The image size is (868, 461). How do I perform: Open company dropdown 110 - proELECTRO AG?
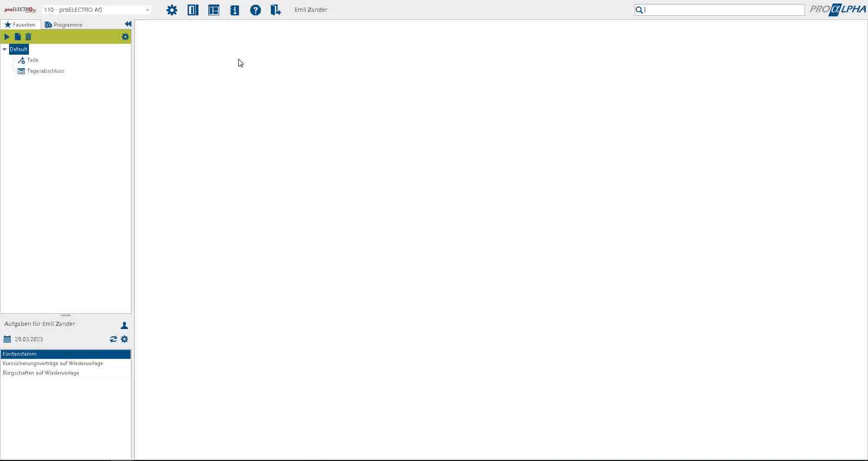pyautogui.click(x=96, y=9)
